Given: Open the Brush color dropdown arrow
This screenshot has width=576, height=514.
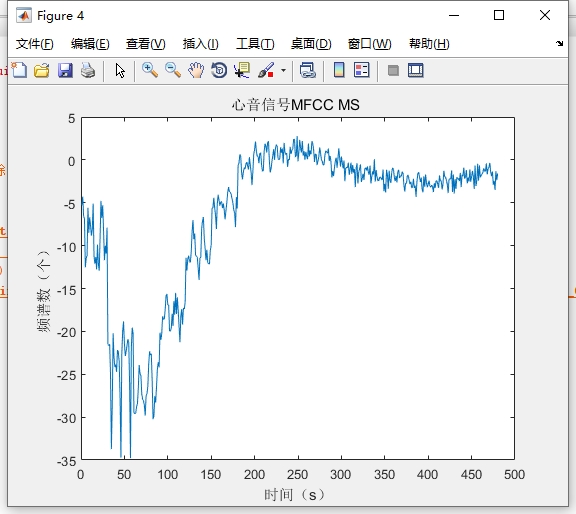Looking at the screenshot, I should point(283,70).
